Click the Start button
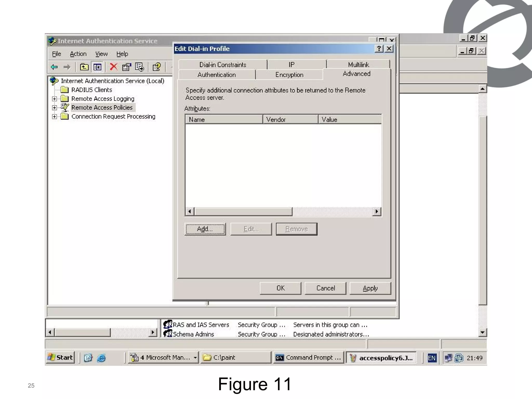Viewport: 532px width, 399px height. point(61,357)
